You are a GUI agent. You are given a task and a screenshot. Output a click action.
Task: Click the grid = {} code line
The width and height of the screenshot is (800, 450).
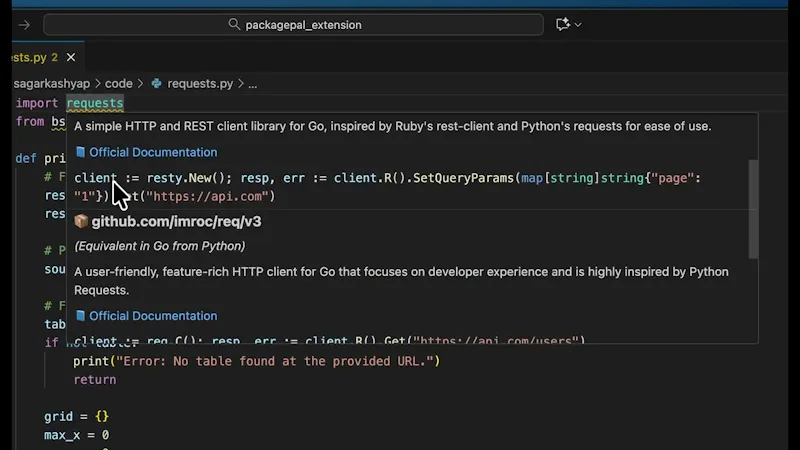pos(77,416)
